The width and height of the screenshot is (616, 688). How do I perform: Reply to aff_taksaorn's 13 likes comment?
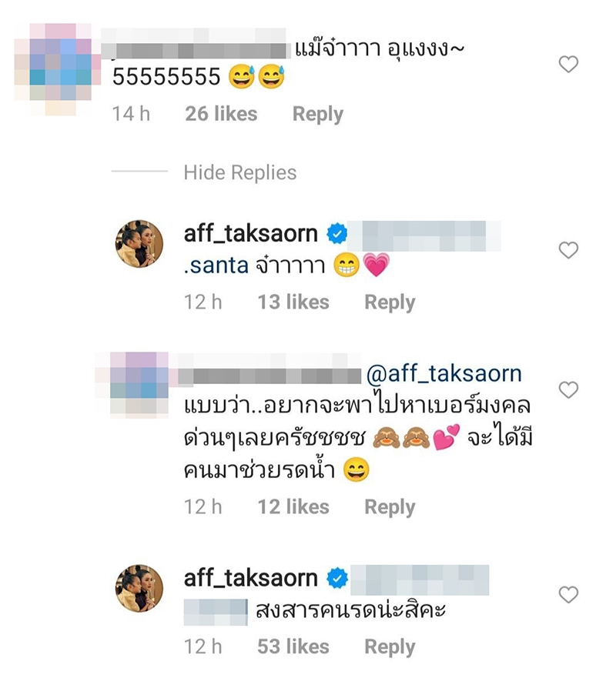tap(390, 302)
